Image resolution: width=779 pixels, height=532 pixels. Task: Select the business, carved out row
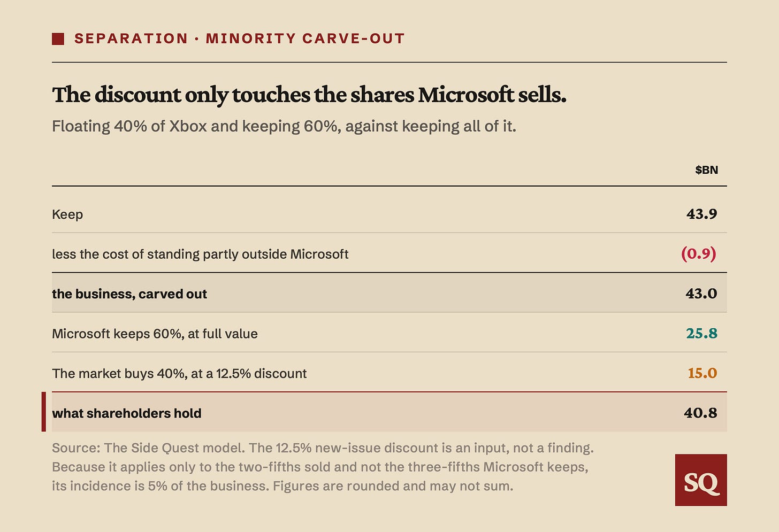389,292
